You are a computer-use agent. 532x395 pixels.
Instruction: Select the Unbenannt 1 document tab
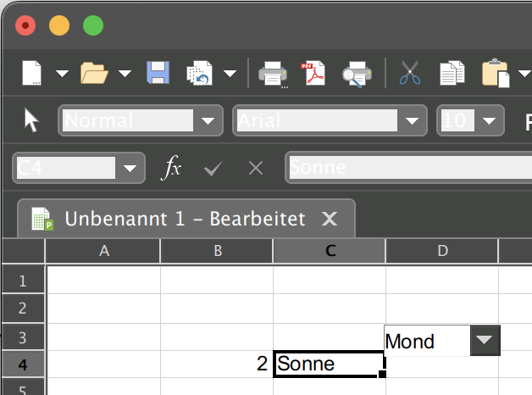pyautogui.click(x=185, y=220)
